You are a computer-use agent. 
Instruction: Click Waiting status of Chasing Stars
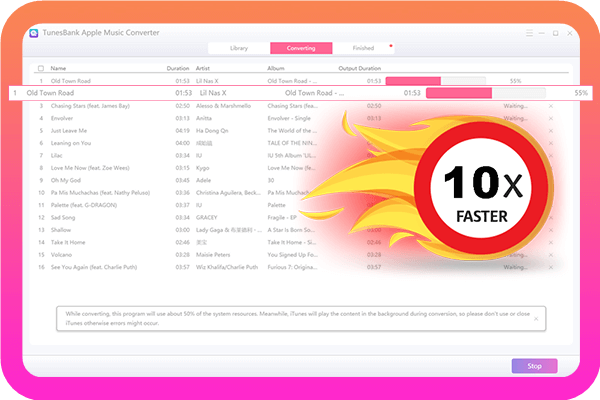pyautogui.click(x=515, y=106)
